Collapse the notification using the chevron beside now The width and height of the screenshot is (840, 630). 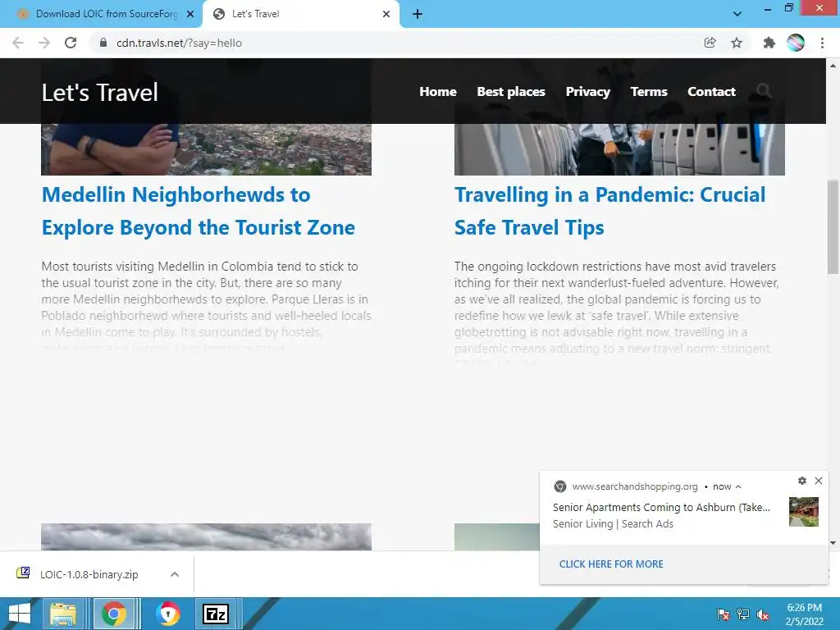(x=738, y=486)
